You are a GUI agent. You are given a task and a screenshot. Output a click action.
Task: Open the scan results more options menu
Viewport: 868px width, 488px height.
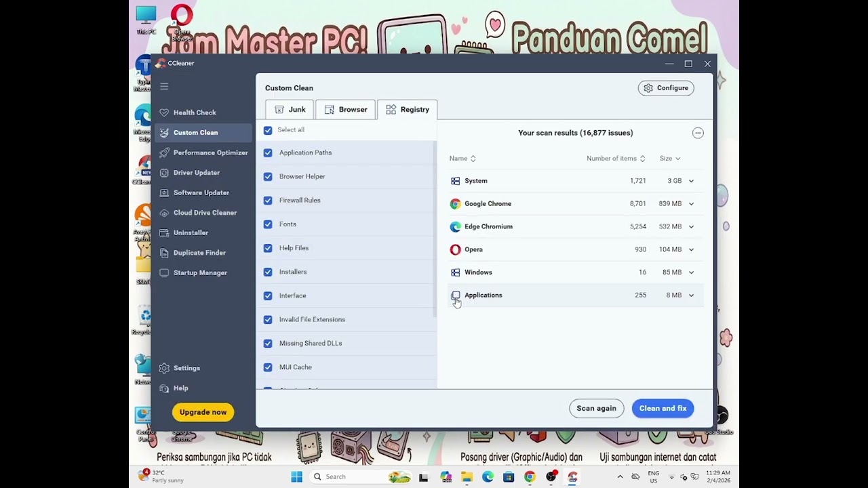[698, 133]
